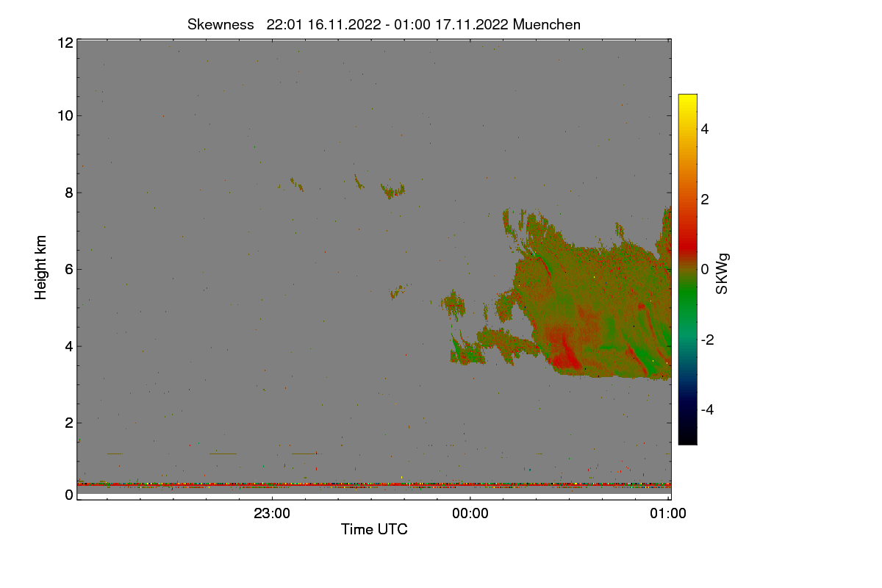Click the small cloud echo near 8 km height
This screenshot has width=882, height=588.
tap(393, 191)
